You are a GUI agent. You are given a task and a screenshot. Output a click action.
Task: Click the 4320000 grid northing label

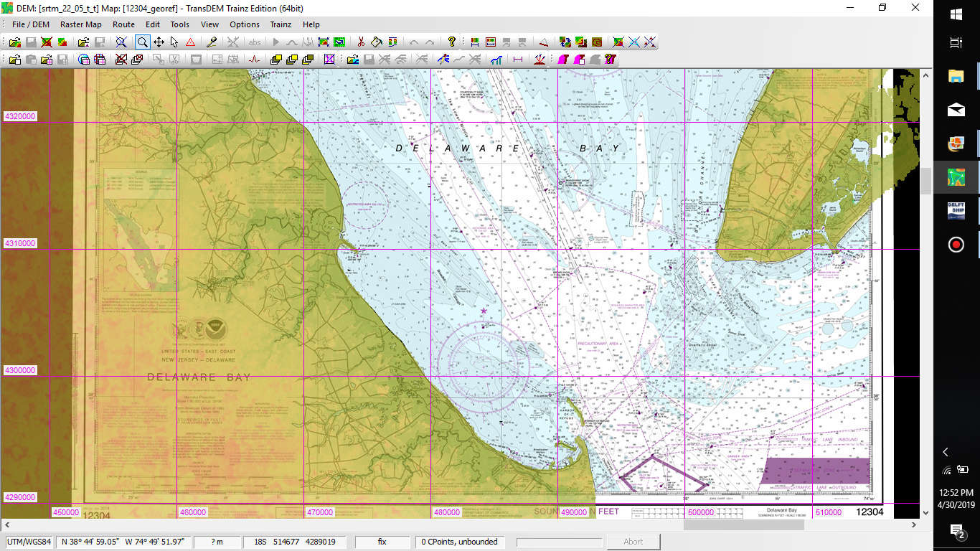pos(20,116)
